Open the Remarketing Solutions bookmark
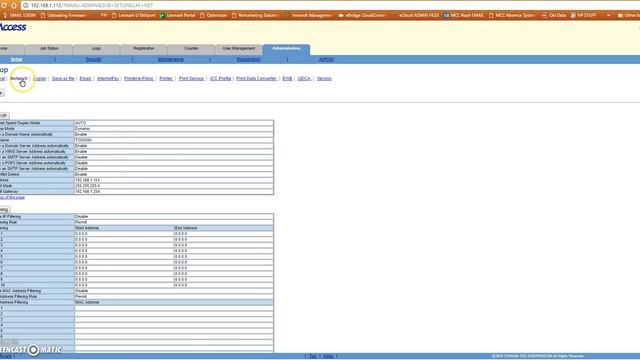The image size is (640, 360). 255,15
